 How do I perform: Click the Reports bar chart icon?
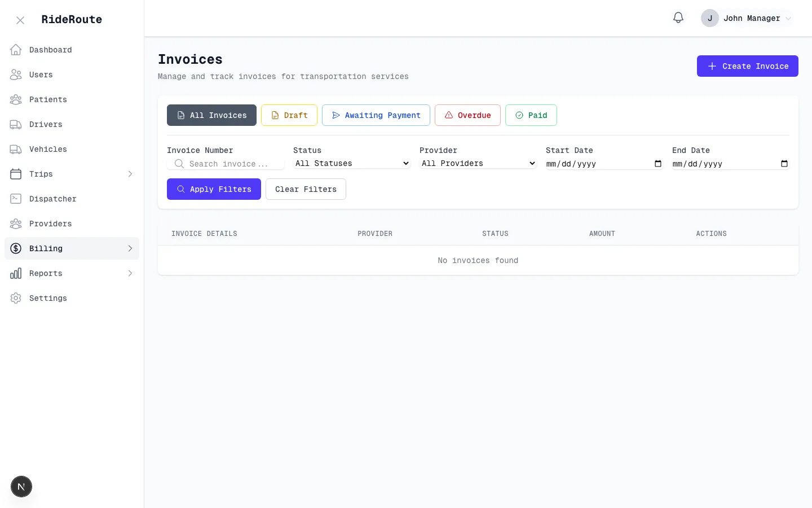click(x=16, y=273)
